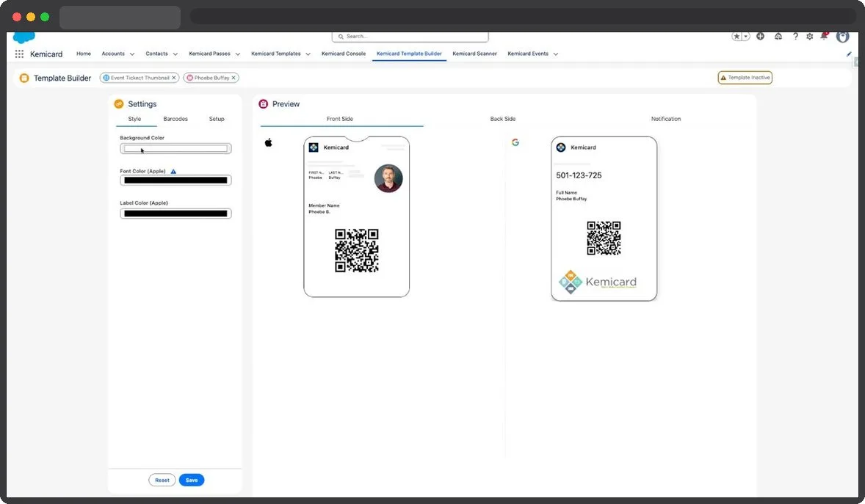Viewport: 865px width, 504px height.
Task: Click the Save button
Action: [x=192, y=481]
